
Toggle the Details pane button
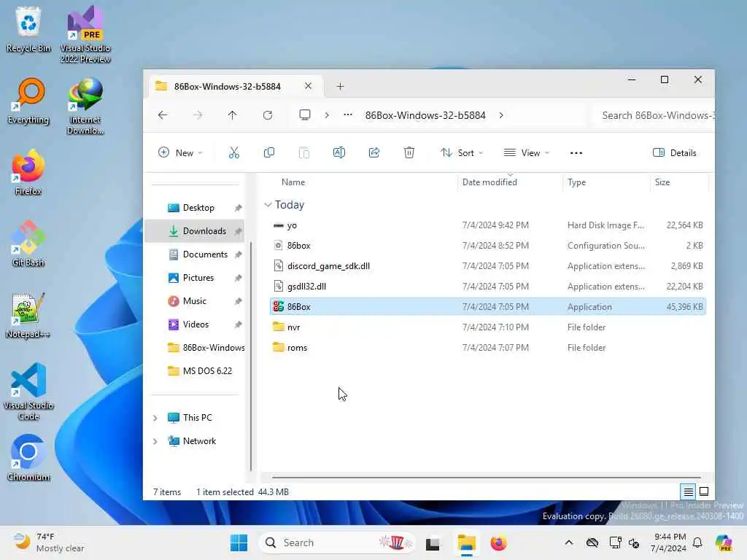click(675, 153)
